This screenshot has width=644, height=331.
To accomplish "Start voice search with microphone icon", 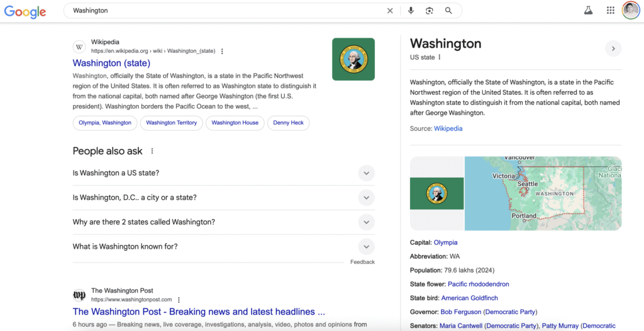I will [x=411, y=11].
